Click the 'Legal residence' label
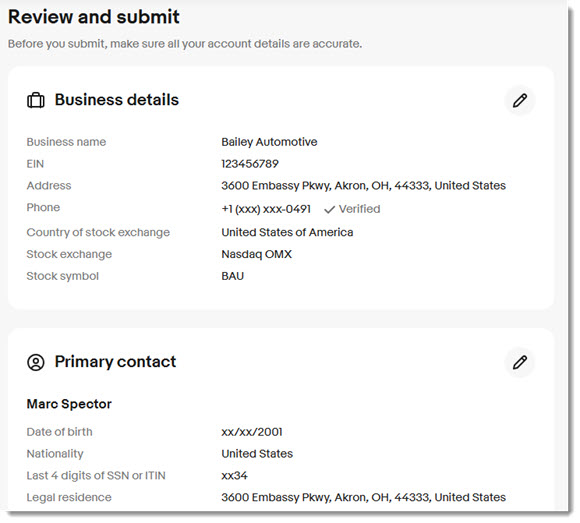The width and height of the screenshot is (580, 523). click(69, 497)
